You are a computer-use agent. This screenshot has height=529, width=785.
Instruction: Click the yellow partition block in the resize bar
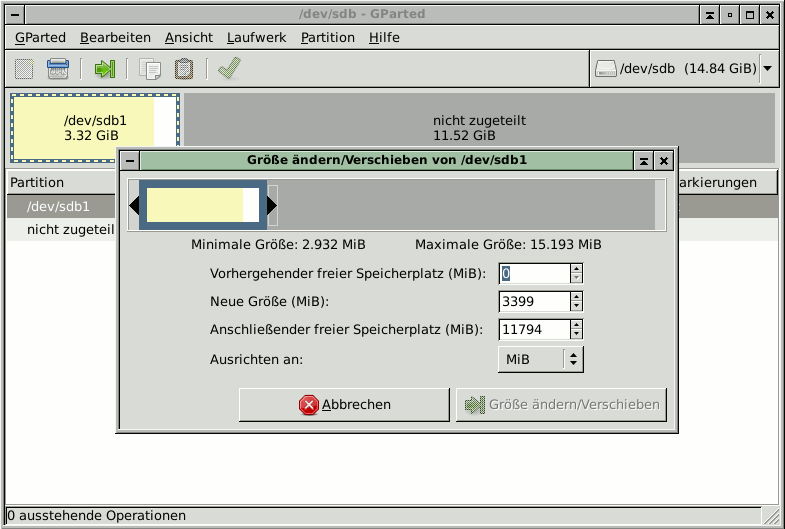(194, 205)
